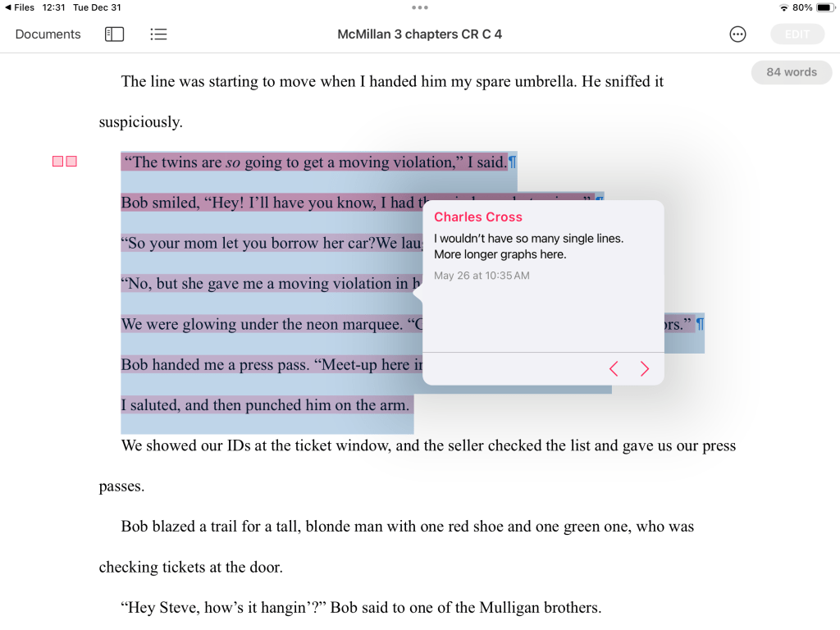Tap the comment text about single lines
The image size is (840, 630).
tap(528, 246)
